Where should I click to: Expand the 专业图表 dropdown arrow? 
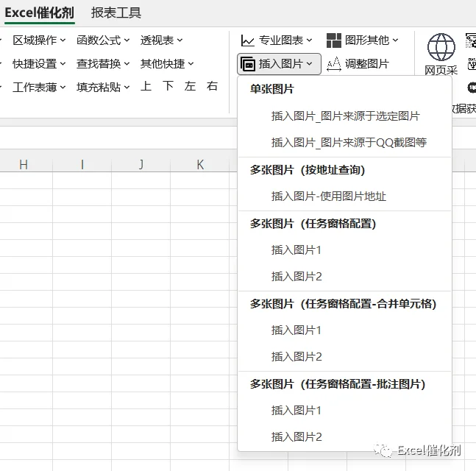click(x=309, y=40)
